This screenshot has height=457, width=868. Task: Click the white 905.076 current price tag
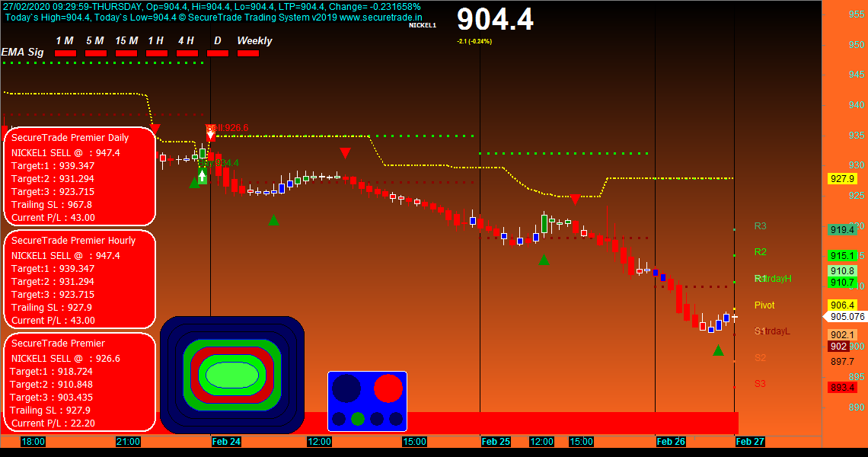point(845,317)
